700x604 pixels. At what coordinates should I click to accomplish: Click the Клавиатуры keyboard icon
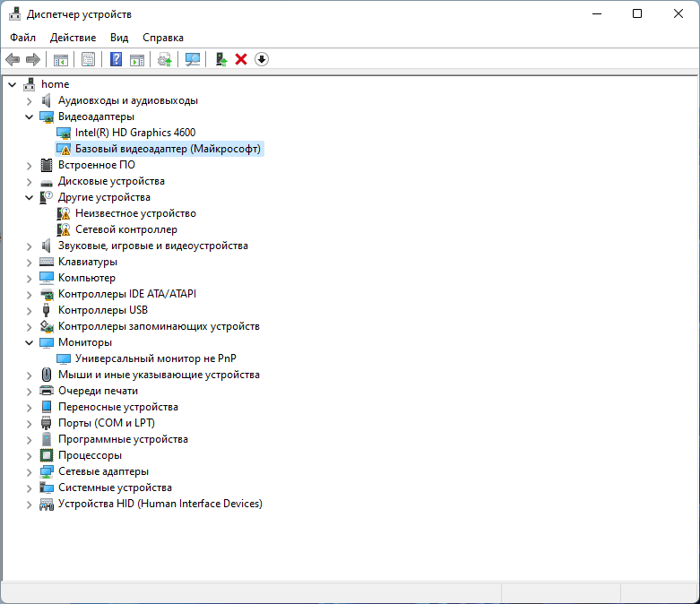tap(47, 262)
